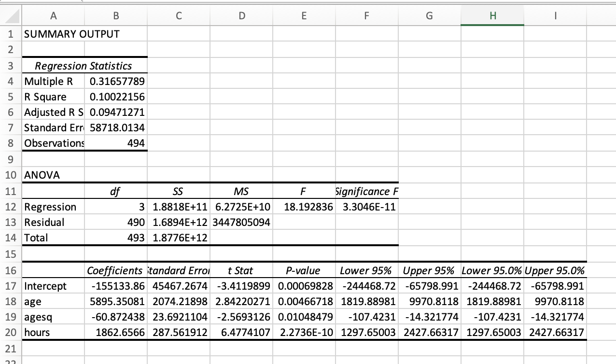This screenshot has height=364, width=616.
Task: Select the cell showing 494 observations
Action: coord(116,143)
